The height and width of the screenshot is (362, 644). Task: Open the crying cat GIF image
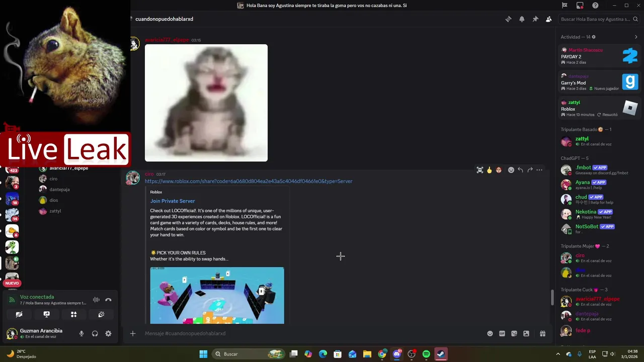pyautogui.click(x=206, y=103)
